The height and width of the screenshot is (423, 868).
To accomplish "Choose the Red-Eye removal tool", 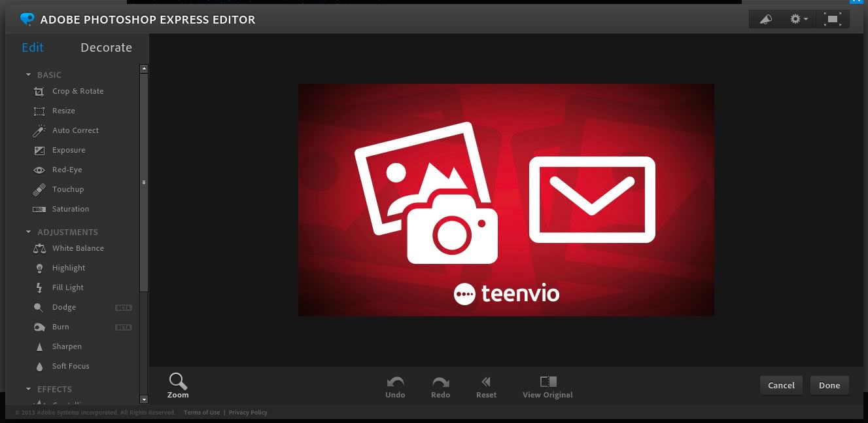I will (67, 170).
